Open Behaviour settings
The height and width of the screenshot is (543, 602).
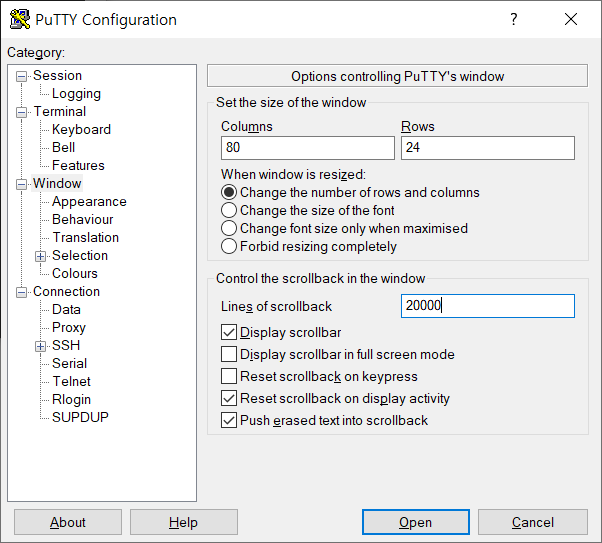[83, 219]
